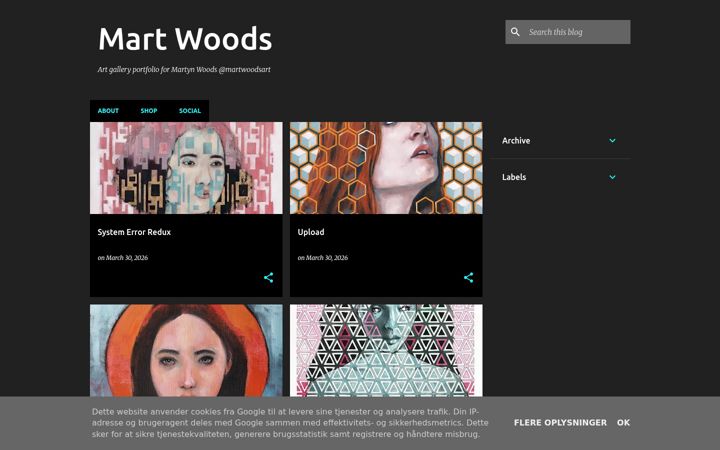Expand the Archive section chevron
Screen dimensions: 720x450
(x=612, y=141)
